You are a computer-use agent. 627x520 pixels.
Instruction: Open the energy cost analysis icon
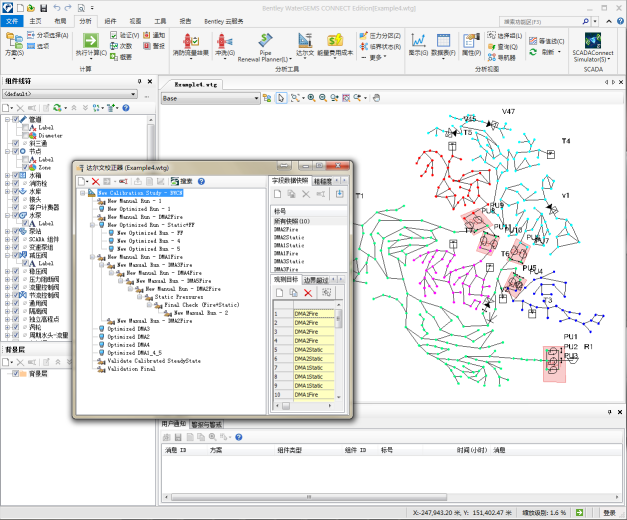pyautogui.click(x=335, y=40)
